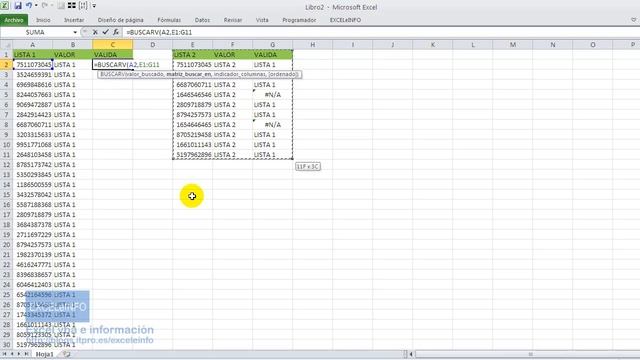The image size is (640, 360).
Task: Select column A header
Action: 33,44
